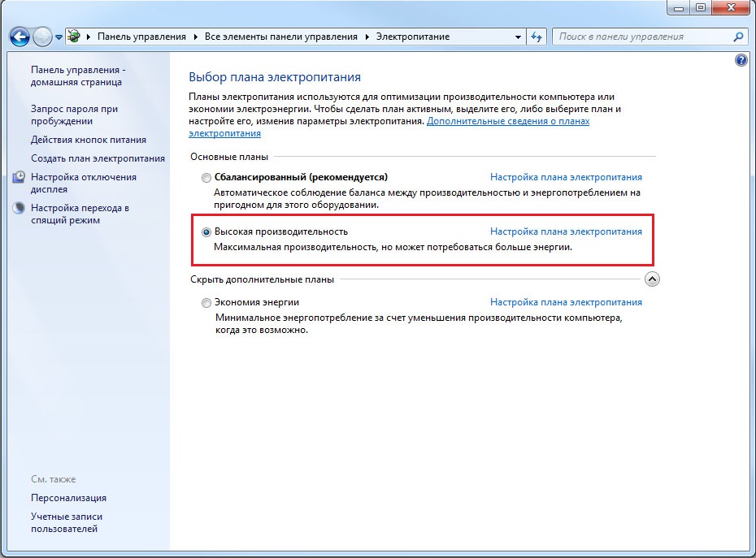Click the greyed Forward arrow button
The image size is (756, 558).
pyautogui.click(x=42, y=37)
